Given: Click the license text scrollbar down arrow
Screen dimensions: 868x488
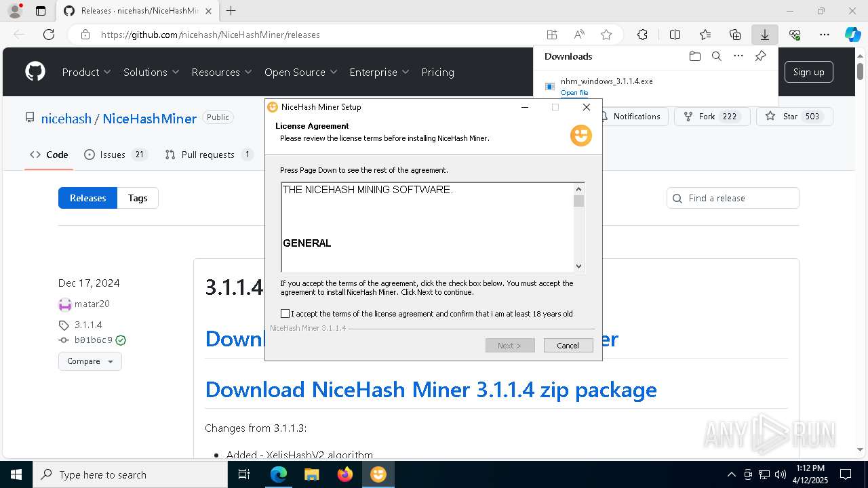Looking at the screenshot, I should [578, 266].
